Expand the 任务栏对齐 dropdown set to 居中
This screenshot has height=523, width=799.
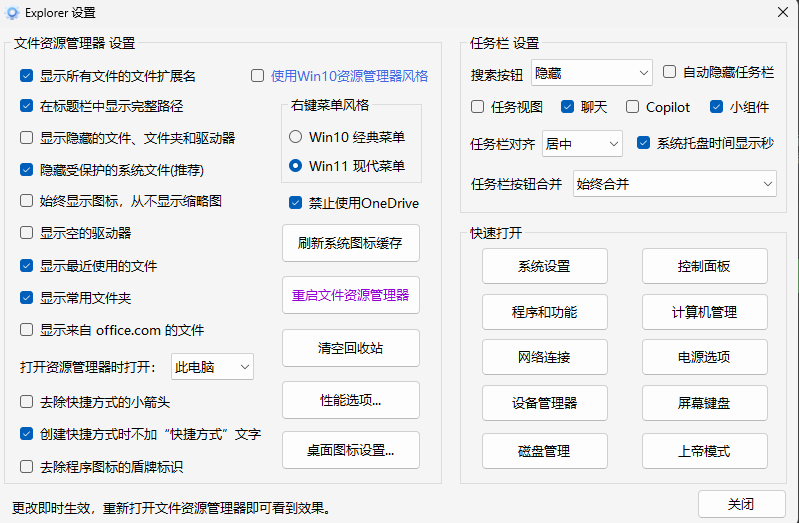pos(582,144)
